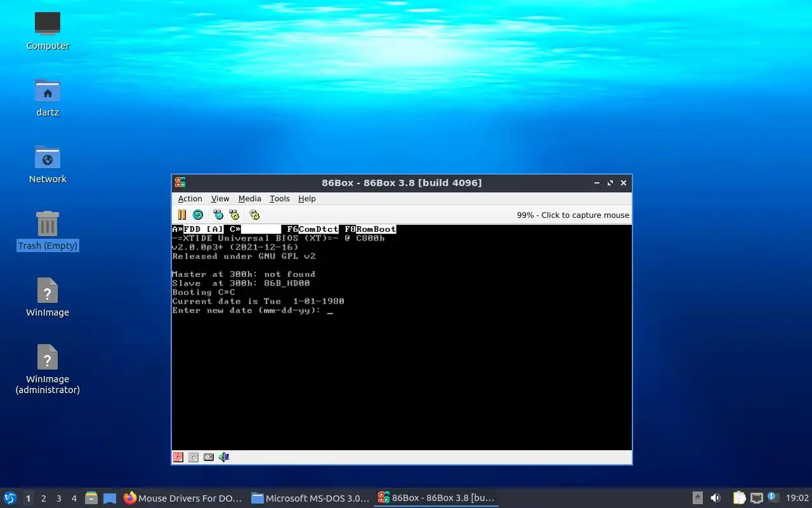812x508 pixels.
Task: Click the hard disk status icon
Action: [209, 457]
